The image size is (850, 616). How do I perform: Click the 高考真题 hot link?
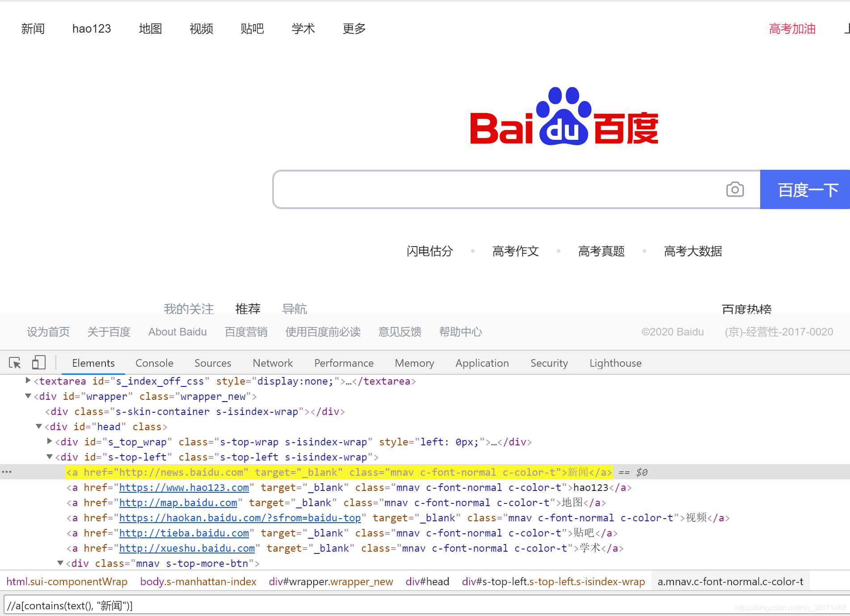click(601, 251)
